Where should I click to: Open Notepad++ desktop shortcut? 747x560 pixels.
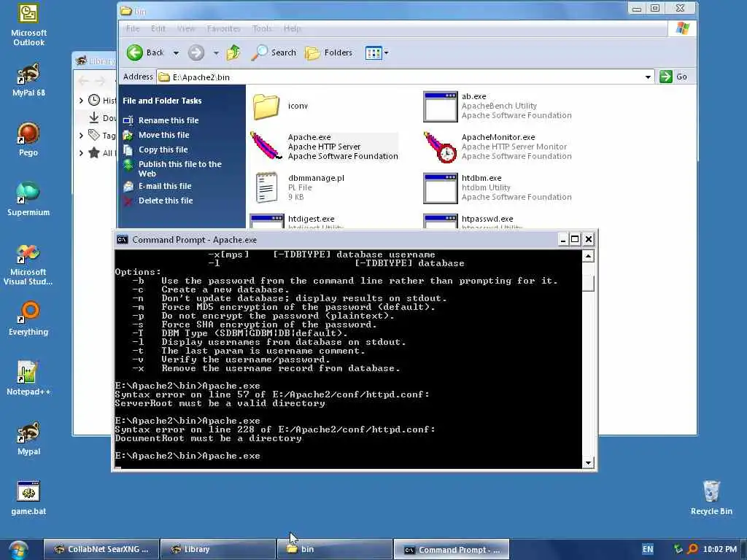coord(28,378)
